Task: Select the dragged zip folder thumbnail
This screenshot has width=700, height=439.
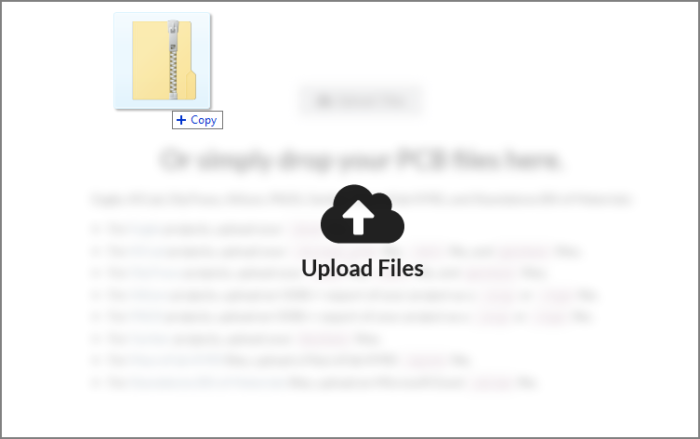Action: coord(162,61)
